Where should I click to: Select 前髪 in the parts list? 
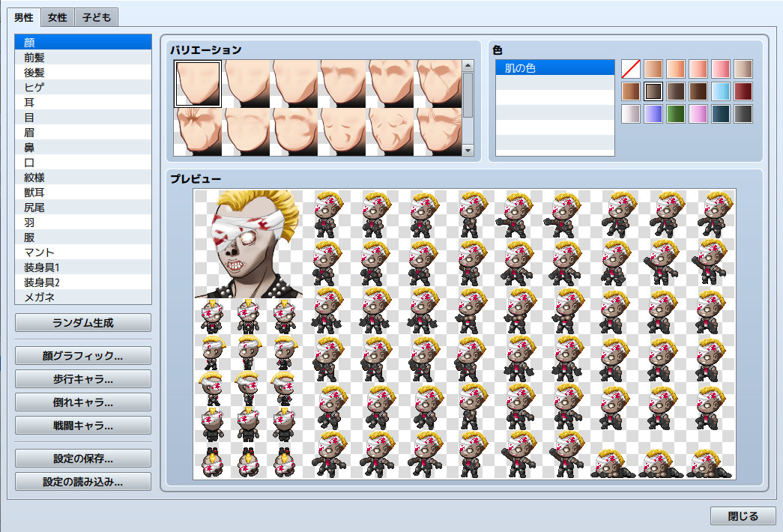(x=82, y=57)
